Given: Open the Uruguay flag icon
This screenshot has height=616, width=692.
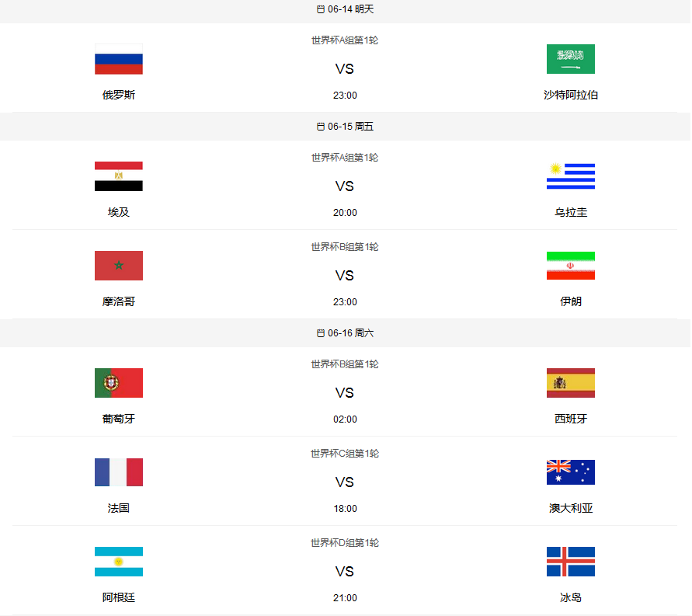Looking at the screenshot, I should (x=570, y=176).
